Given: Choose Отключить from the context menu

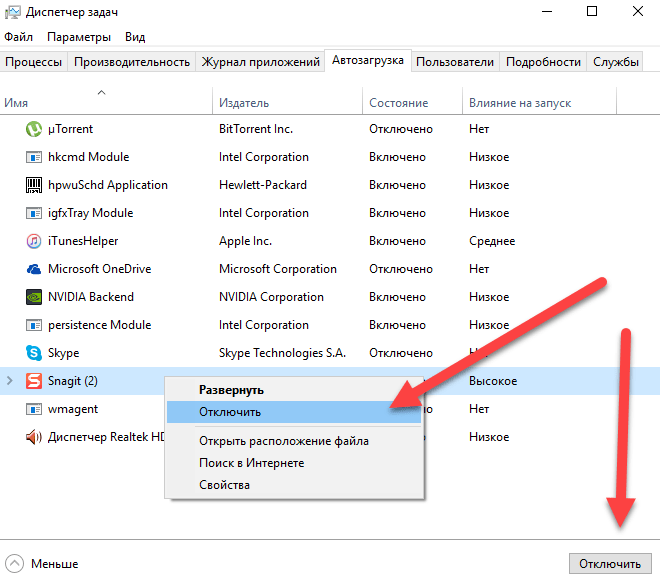Looking at the screenshot, I should [230, 411].
